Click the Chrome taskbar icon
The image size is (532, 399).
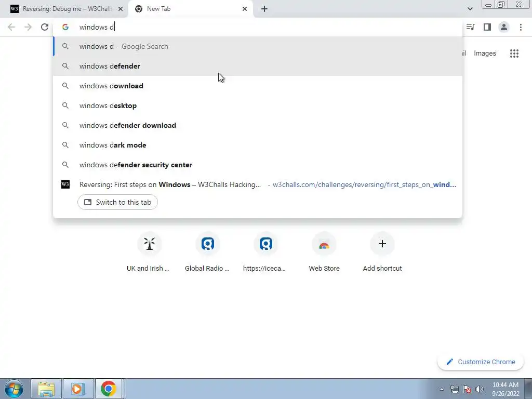(x=109, y=389)
